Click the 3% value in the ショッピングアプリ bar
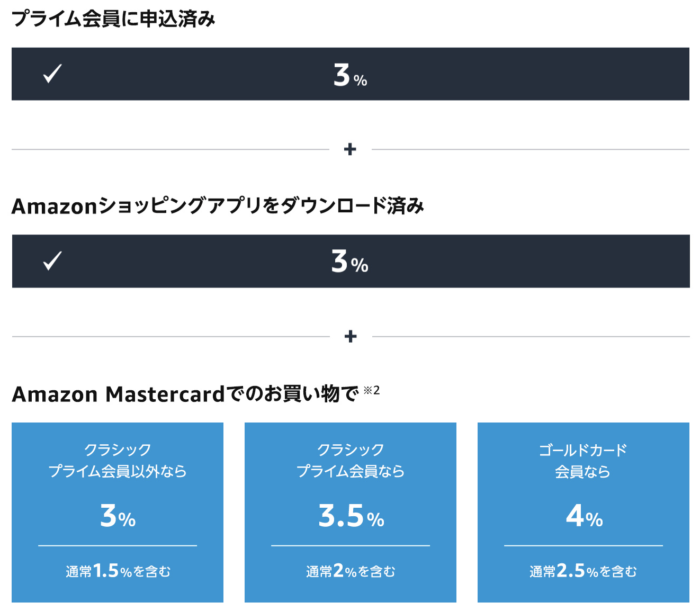Viewport: 700px width, 611px height. [350, 262]
